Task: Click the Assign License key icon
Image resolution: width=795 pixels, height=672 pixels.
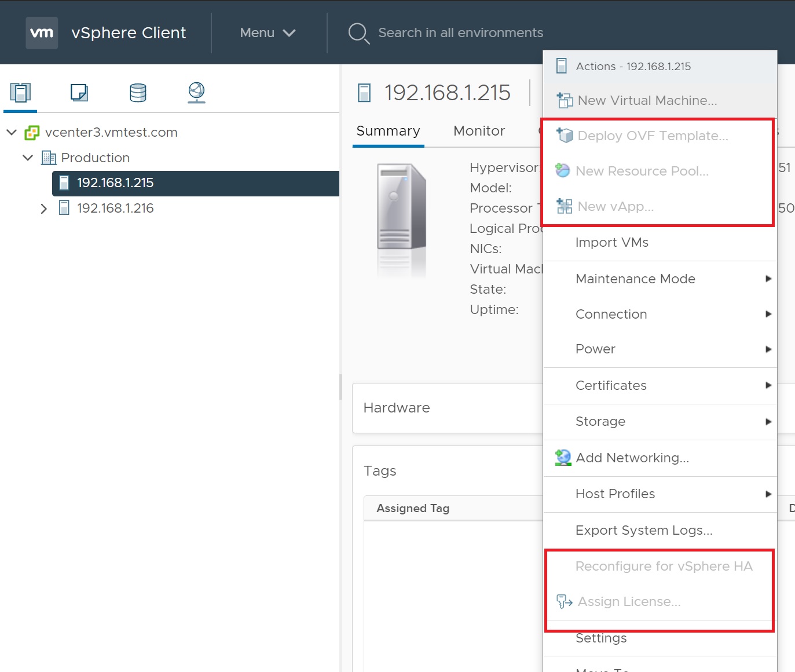Action: [565, 602]
